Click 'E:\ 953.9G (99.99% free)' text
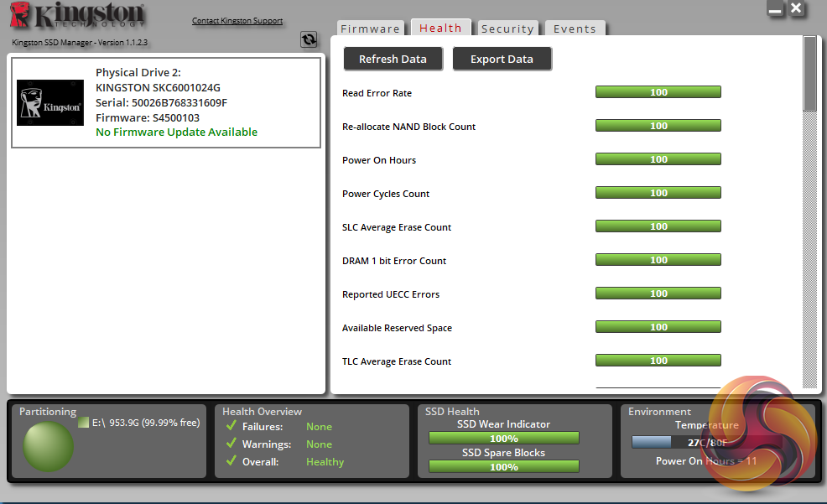Image resolution: width=827 pixels, height=504 pixels. coord(146,423)
